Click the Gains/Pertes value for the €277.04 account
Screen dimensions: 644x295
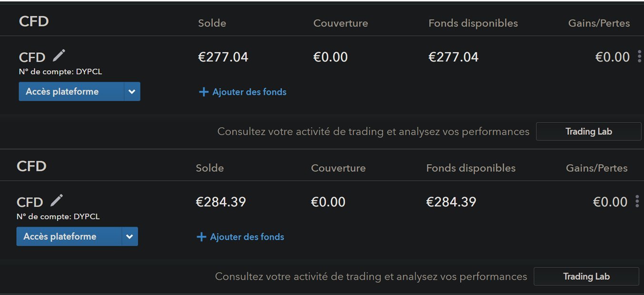pyautogui.click(x=612, y=58)
